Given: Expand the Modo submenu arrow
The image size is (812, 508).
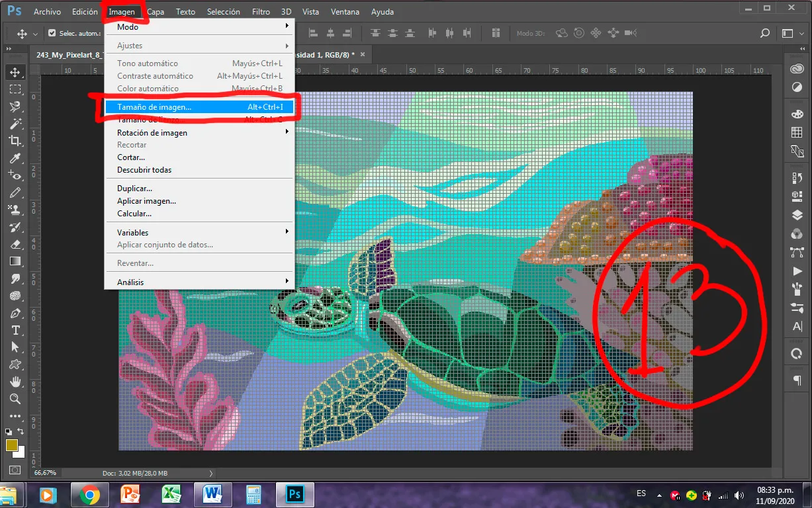Looking at the screenshot, I should pyautogui.click(x=287, y=26).
